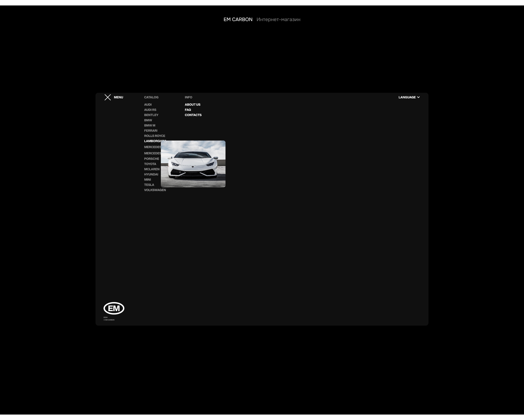Open the Porsche catalog
The width and height of the screenshot is (524, 420).
point(151,159)
